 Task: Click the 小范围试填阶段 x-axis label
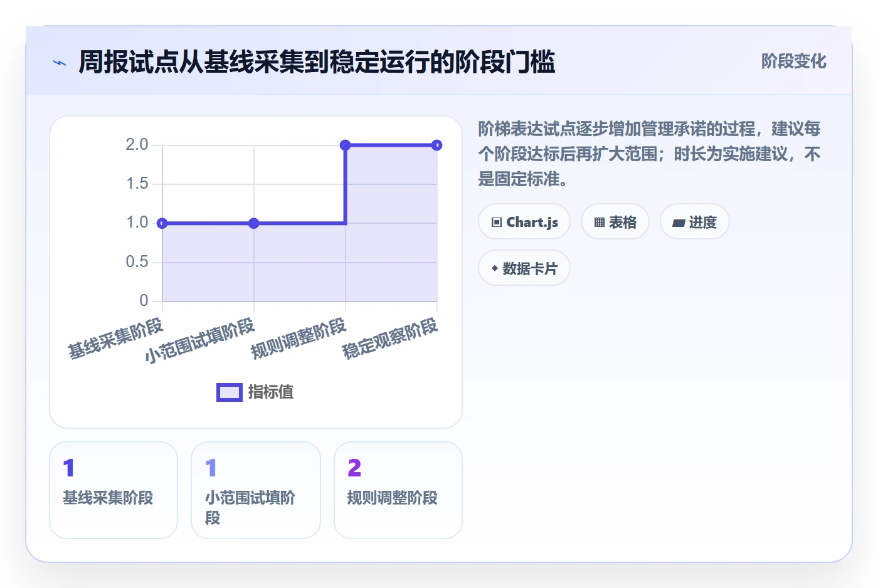[199, 340]
